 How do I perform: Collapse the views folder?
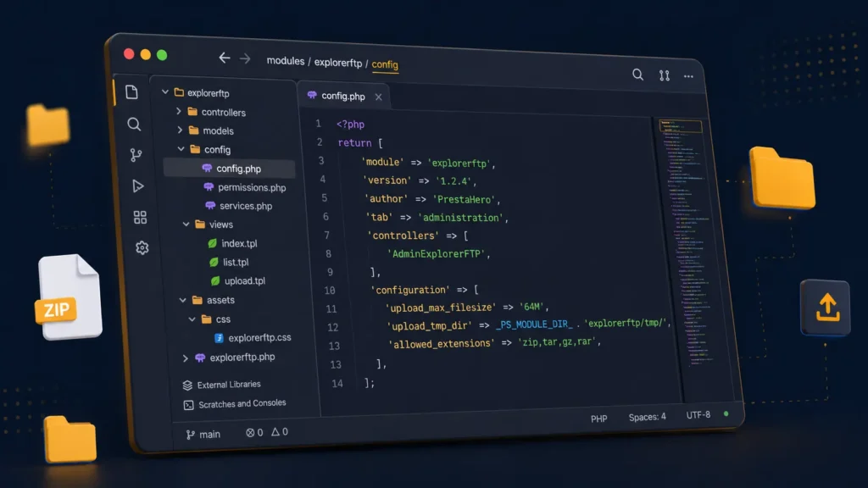(186, 224)
